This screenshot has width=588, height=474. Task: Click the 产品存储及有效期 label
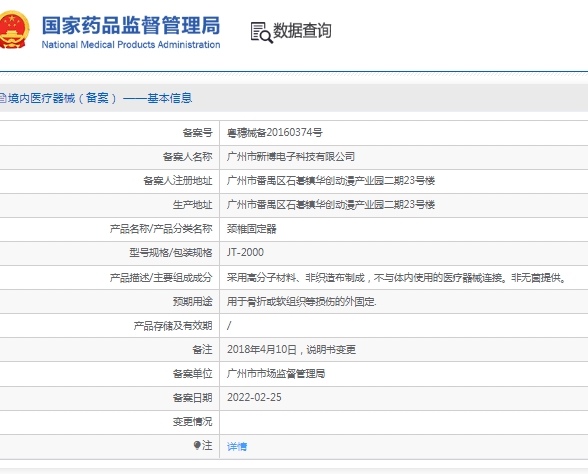173,326
